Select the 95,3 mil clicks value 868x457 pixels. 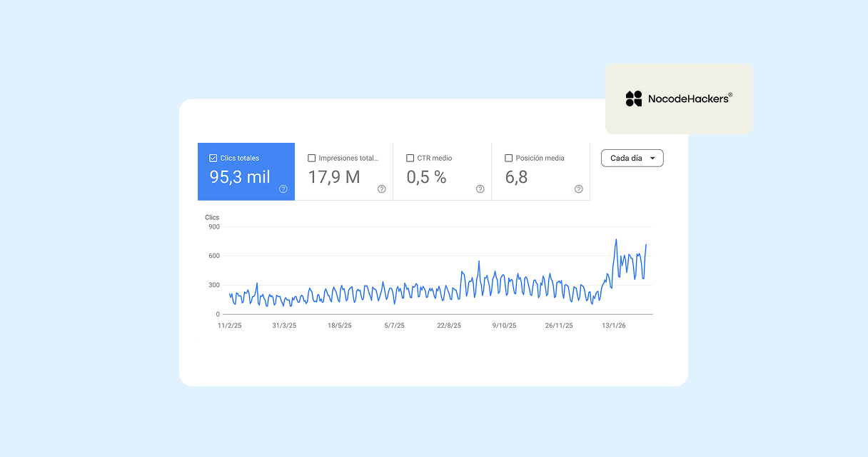240,178
